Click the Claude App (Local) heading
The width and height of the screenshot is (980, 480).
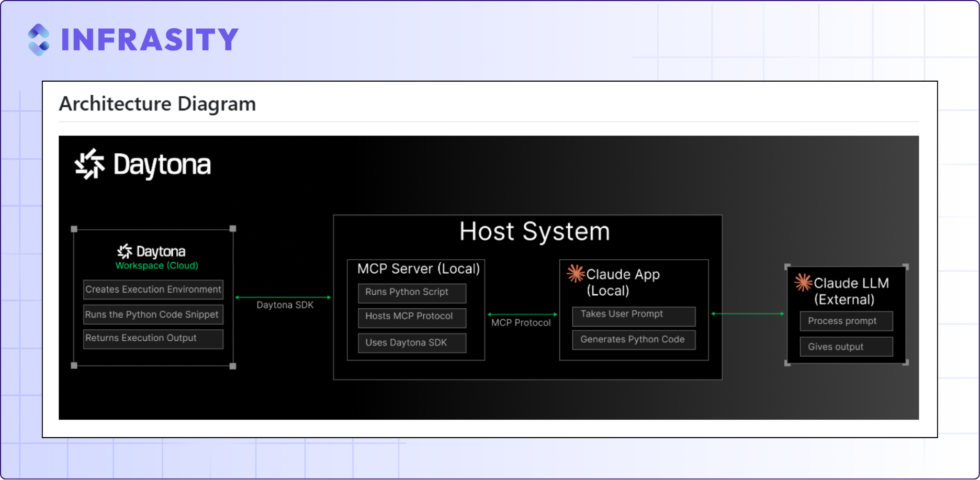pyautogui.click(x=623, y=283)
